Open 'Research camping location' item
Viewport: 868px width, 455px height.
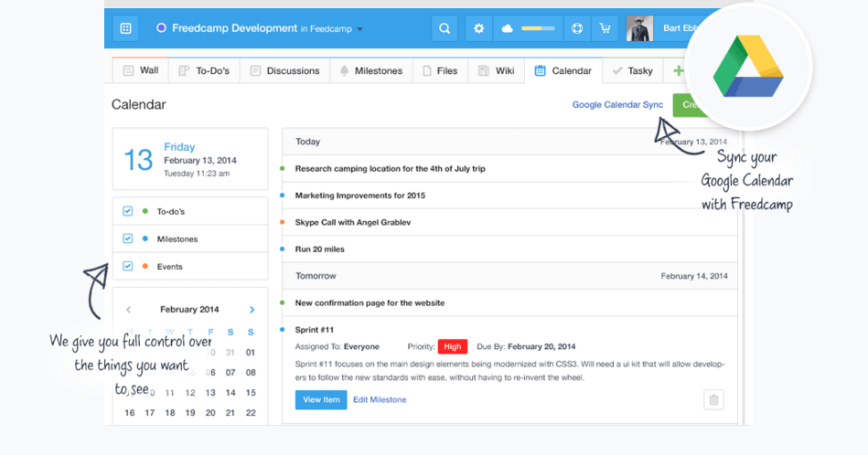point(390,169)
